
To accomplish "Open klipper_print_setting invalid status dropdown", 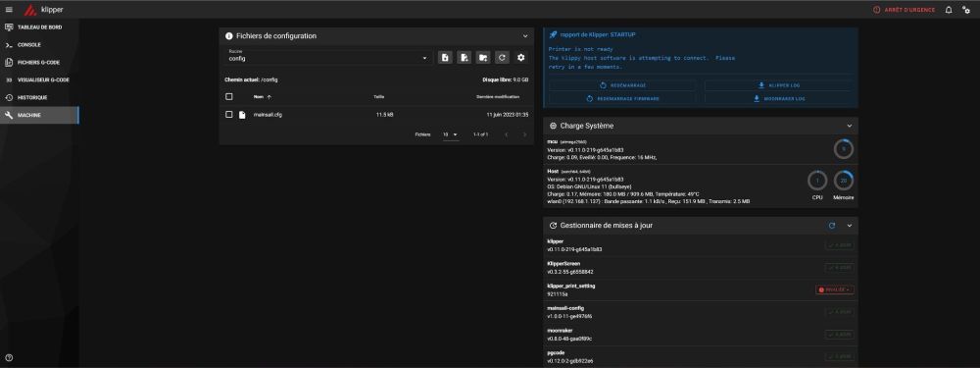I will pyautogui.click(x=835, y=289).
